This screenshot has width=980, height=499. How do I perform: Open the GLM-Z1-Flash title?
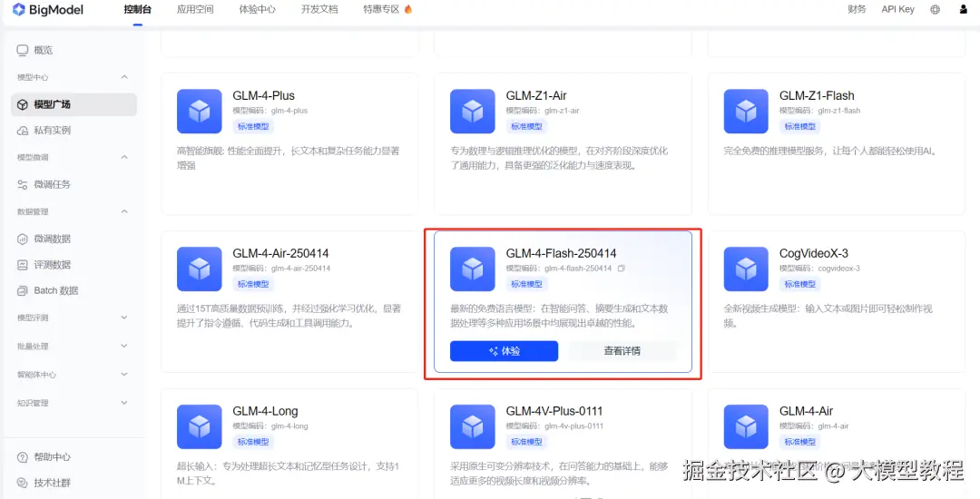click(817, 95)
